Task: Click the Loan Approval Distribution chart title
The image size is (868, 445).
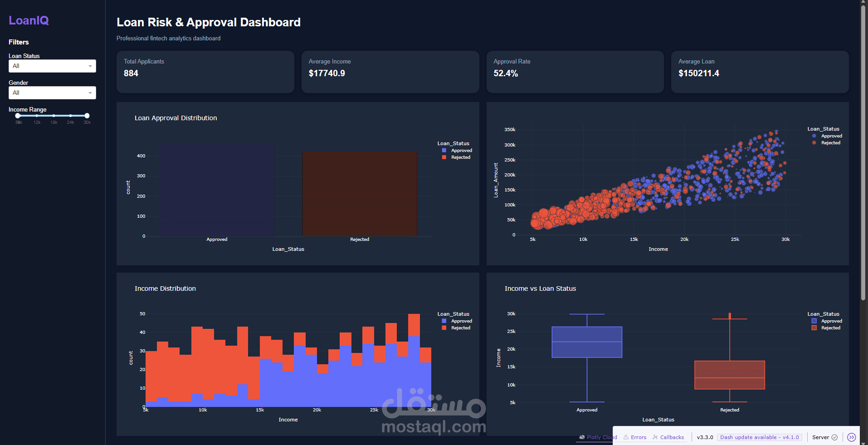Action: point(176,118)
